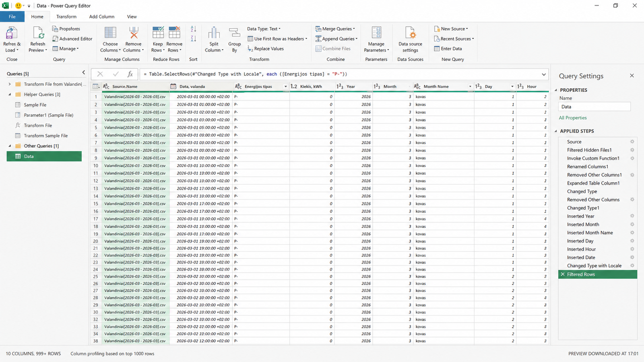Open the Merge Queries dropdown
This screenshot has width=644, height=362.
click(x=335, y=29)
